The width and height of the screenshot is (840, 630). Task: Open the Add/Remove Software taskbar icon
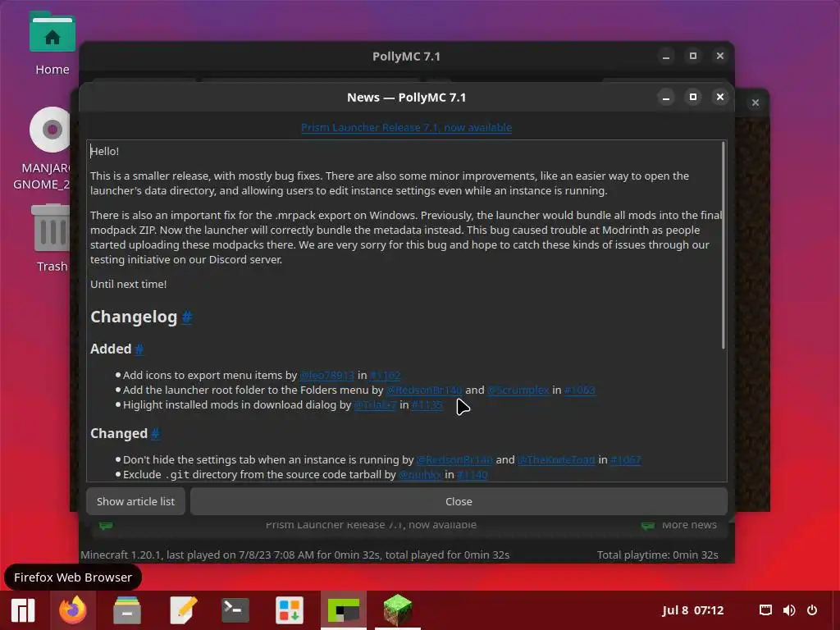[290, 610]
